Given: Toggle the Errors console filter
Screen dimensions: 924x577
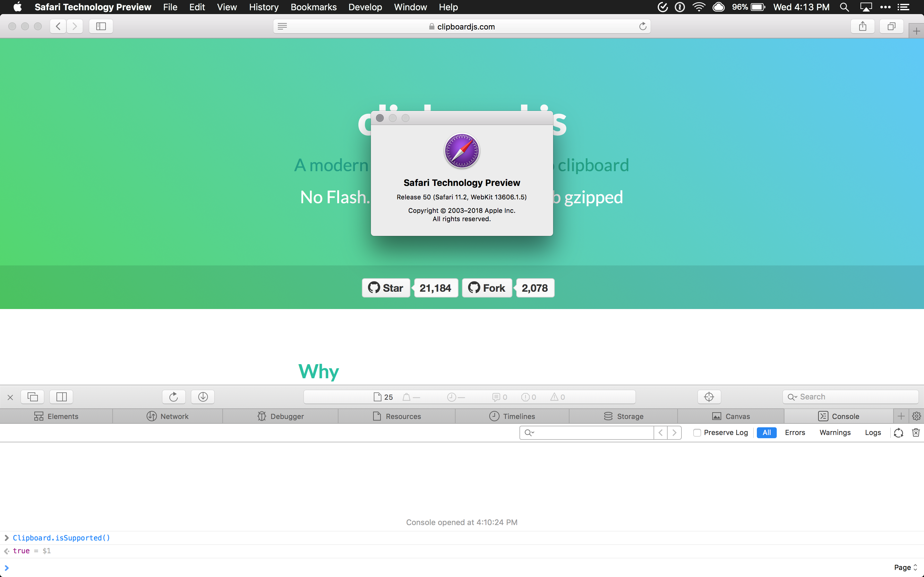Looking at the screenshot, I should [x=795, y=432].
